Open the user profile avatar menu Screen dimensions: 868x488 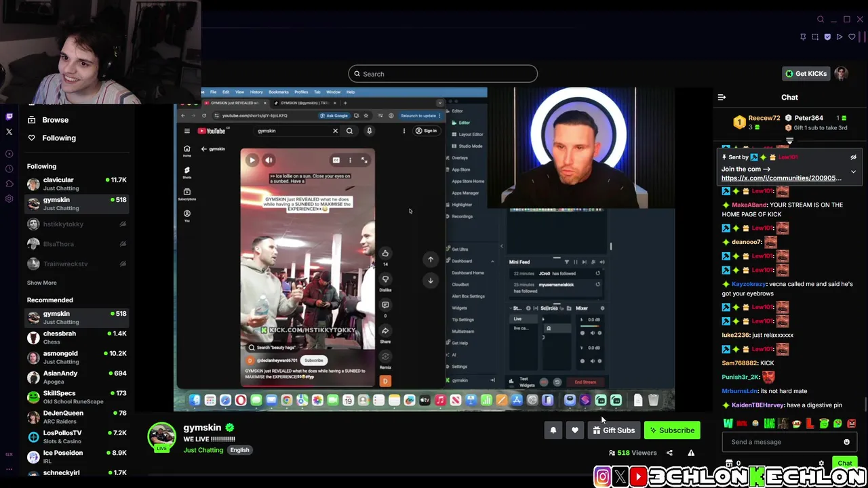841,74
